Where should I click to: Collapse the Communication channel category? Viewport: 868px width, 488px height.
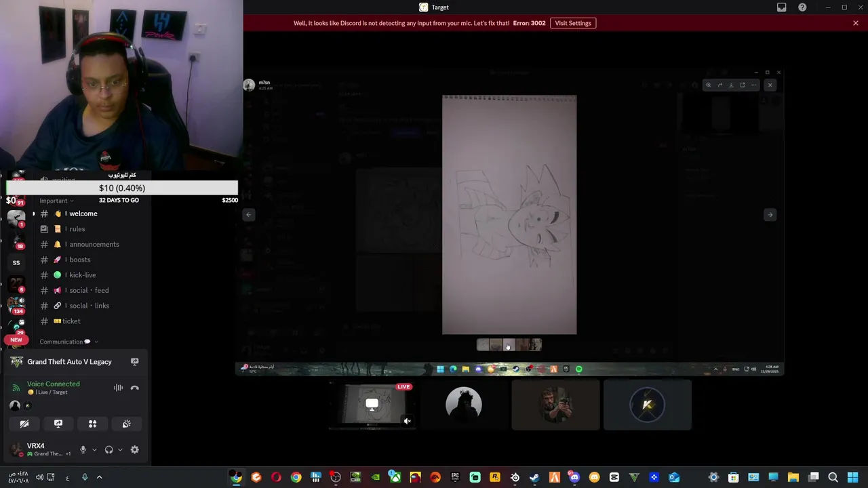(68, 342)
